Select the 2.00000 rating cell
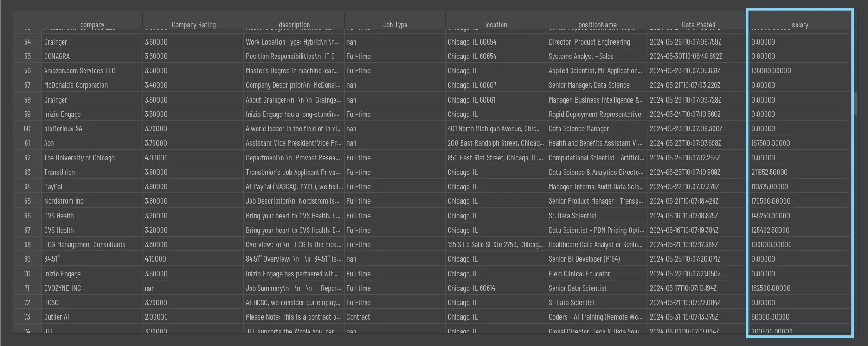 (x=193, y=317)
